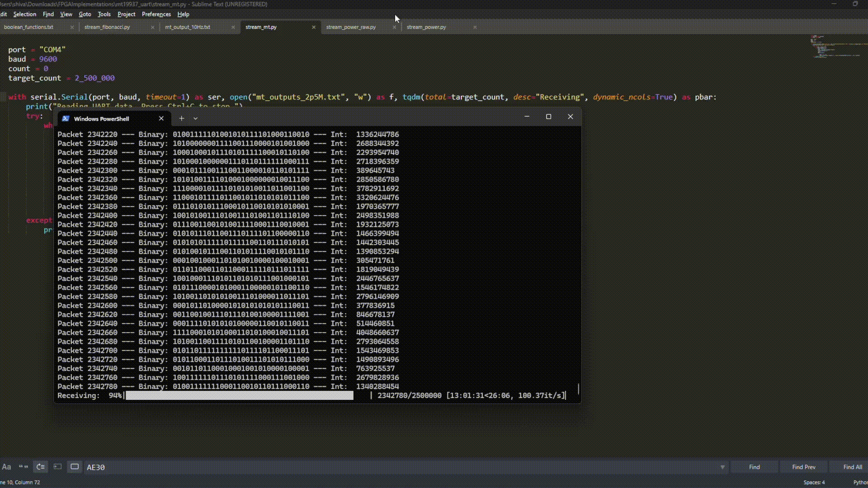Click the dynamic_ncols keyword in code
Screen dimensions: 868x488
click(622, 97)
